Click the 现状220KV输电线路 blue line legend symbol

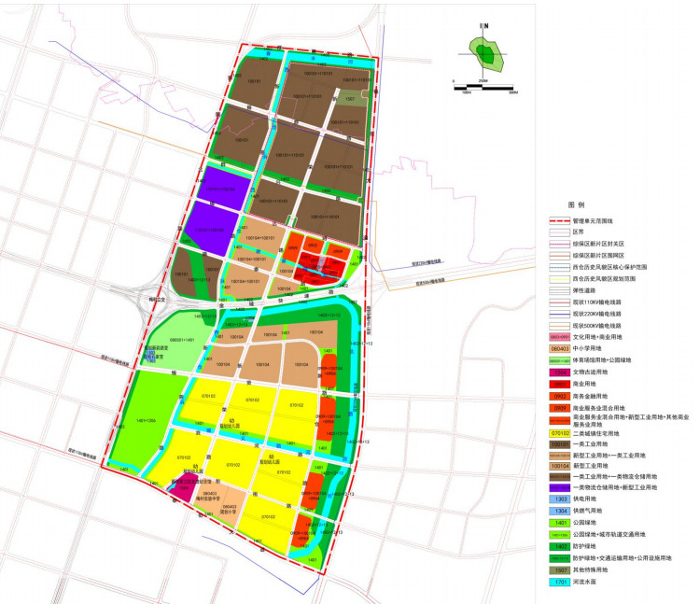click(558, 313)
